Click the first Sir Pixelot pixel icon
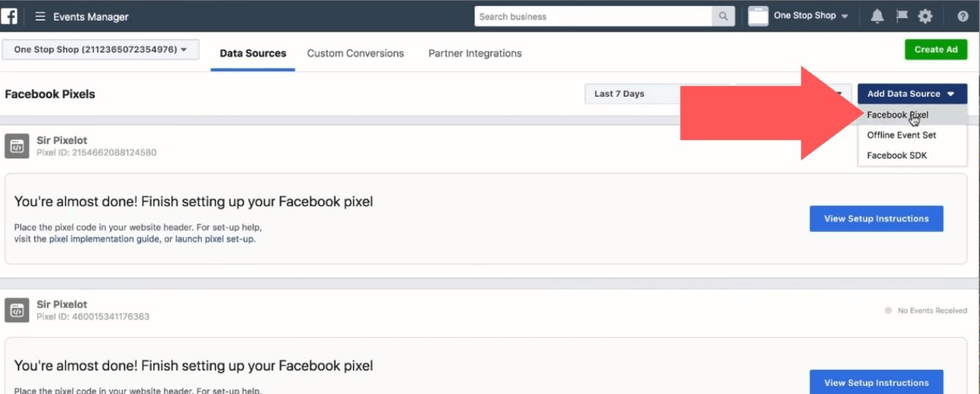Screen dimensions: 980x394 pos(17,146)
